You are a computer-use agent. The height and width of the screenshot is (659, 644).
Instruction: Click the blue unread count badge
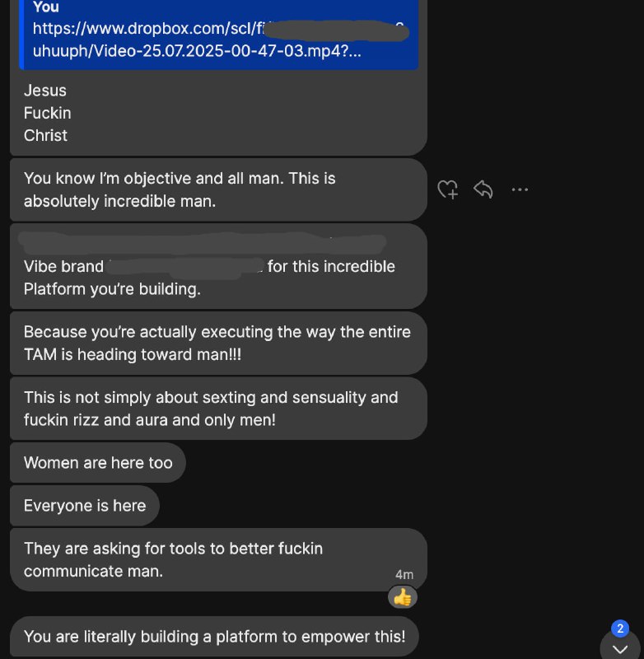click(620, 629)
